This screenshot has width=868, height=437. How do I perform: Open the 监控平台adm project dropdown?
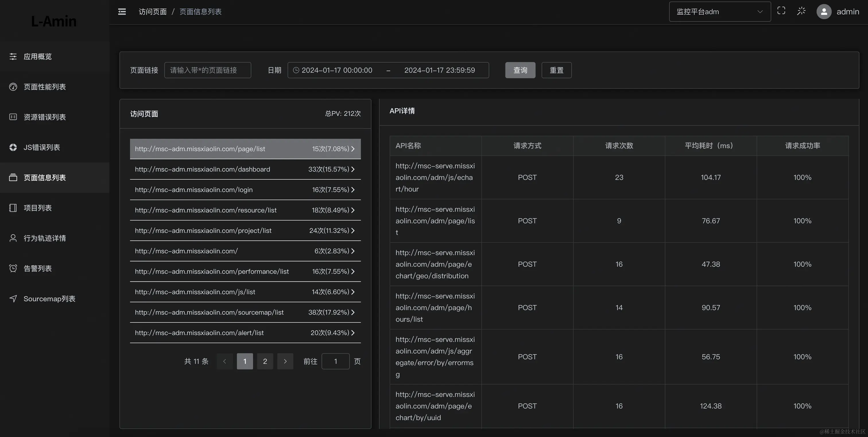[x=719, y=12]
